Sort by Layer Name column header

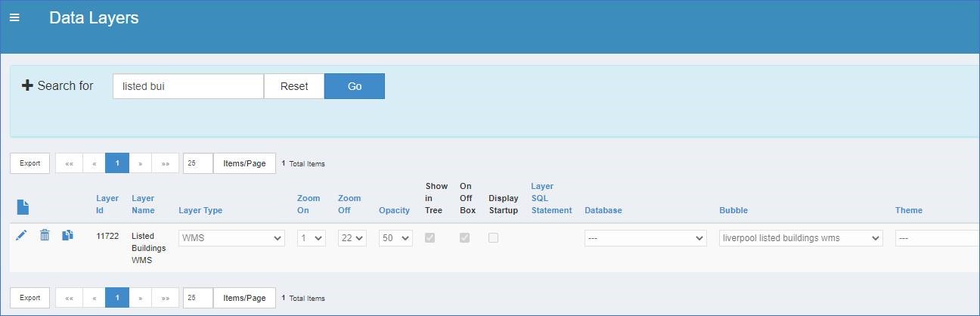(143, 204)
